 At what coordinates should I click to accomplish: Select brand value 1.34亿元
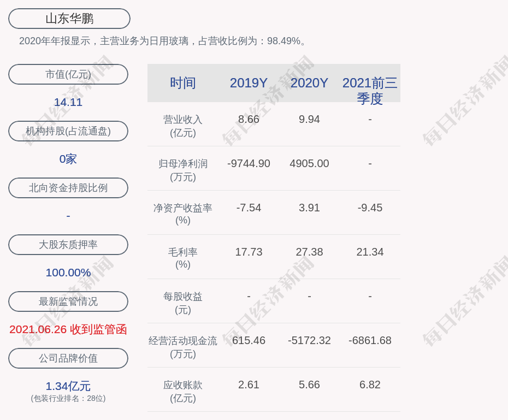68,386
